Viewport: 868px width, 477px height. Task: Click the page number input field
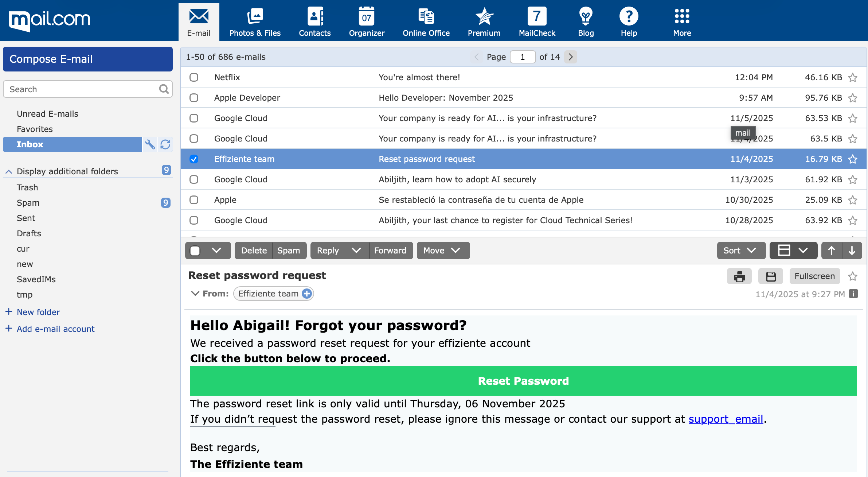coord(523,57)
